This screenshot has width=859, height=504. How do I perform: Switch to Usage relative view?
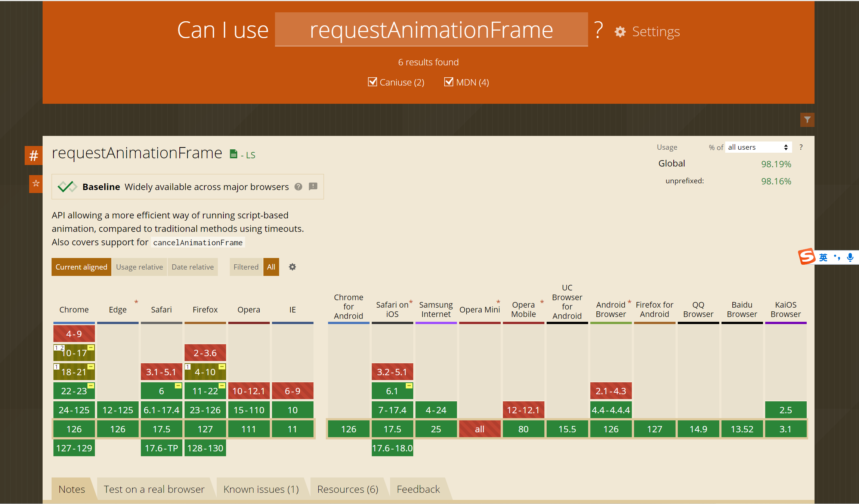point(139,267)
